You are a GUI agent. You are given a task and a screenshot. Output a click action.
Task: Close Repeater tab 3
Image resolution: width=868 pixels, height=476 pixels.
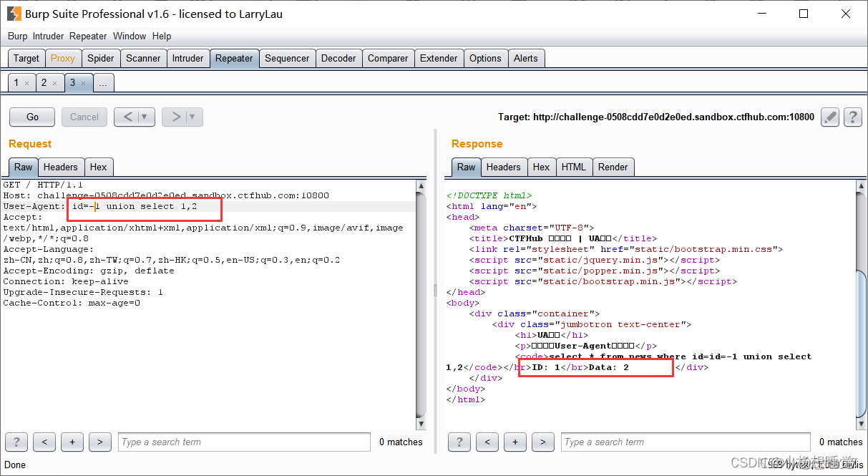pyautogui.click(x=82, y=83)
